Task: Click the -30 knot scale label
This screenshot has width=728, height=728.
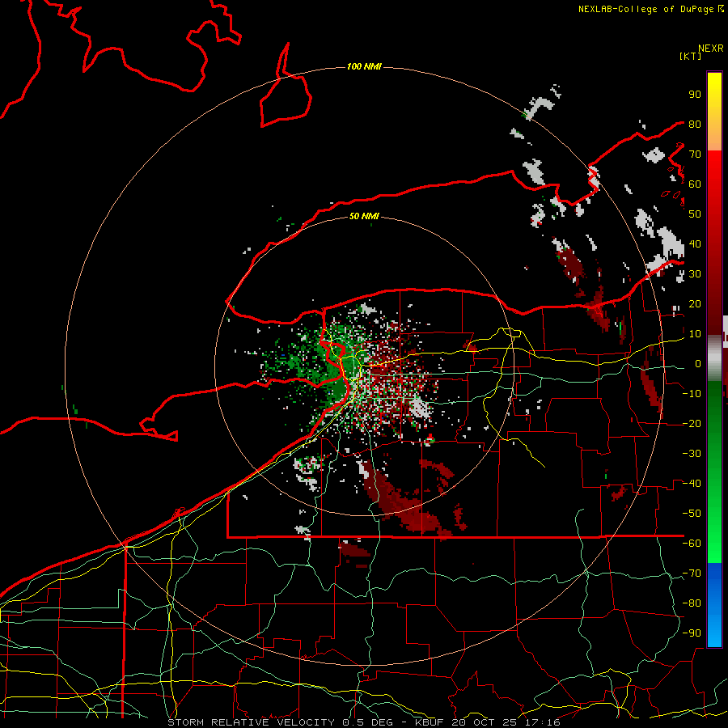Action: 692,454
